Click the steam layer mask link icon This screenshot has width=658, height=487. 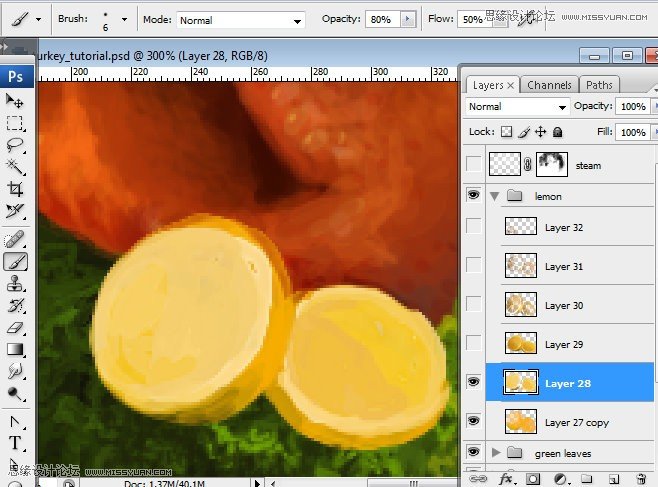(528, 165)
